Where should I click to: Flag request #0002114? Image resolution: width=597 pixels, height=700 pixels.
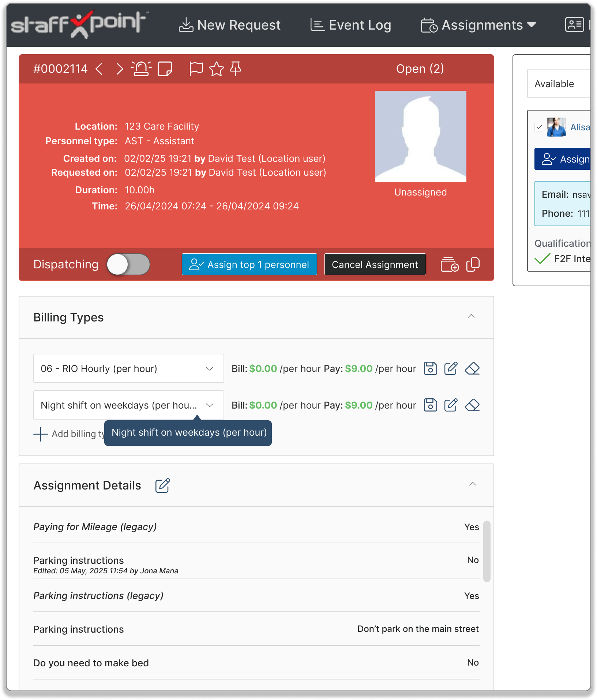[x=196, y=69]
